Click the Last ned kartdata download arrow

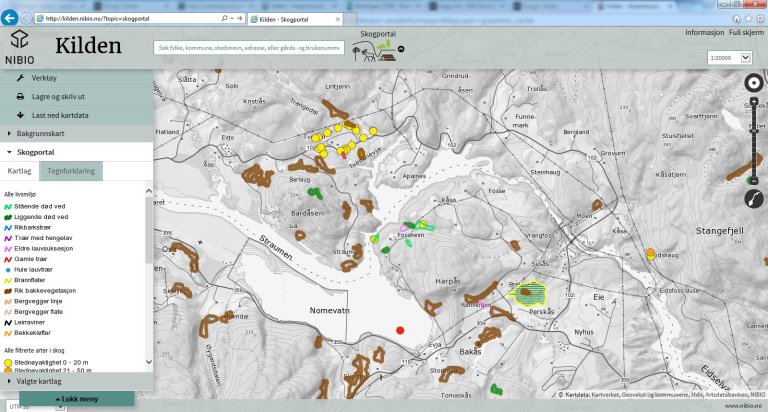tap(20, 115)
